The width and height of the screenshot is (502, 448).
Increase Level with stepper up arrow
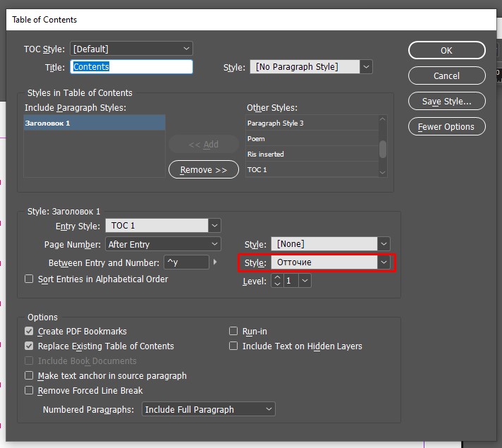point(278,277)
